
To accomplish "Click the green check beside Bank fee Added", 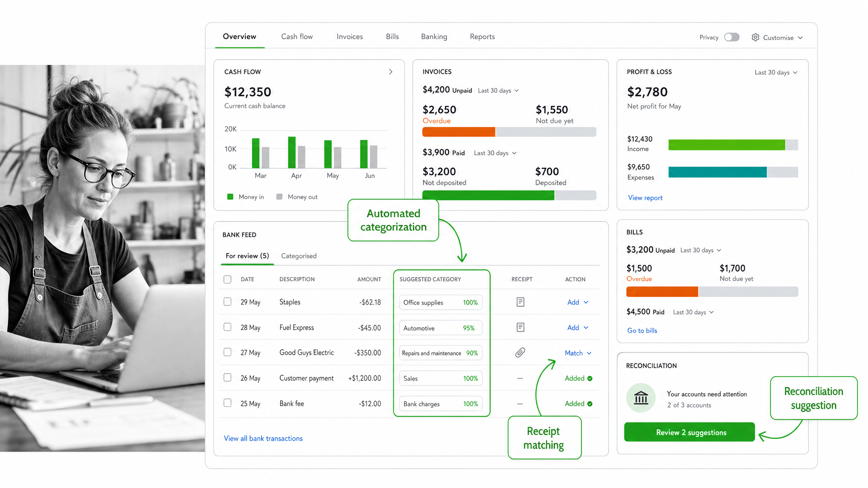I will pyautogui.click(x=590, y=404).
